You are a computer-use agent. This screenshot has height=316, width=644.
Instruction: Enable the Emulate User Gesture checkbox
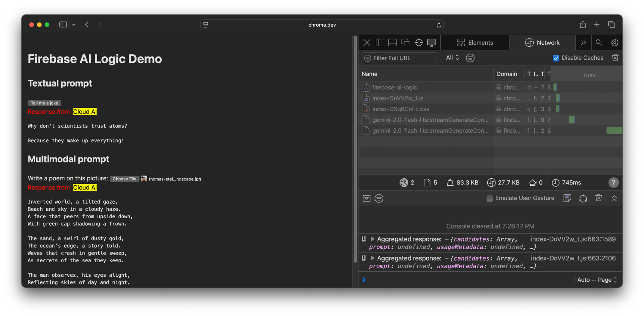490,198
